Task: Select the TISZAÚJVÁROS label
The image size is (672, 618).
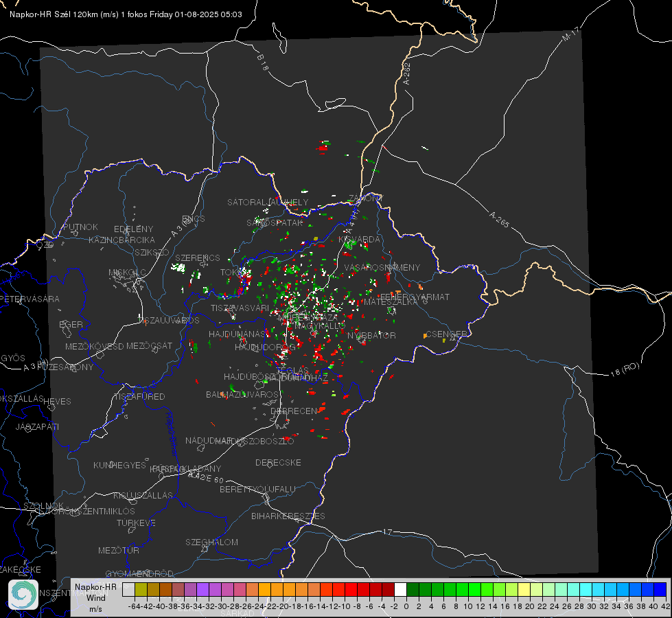Action: click(x=170, y=320)
